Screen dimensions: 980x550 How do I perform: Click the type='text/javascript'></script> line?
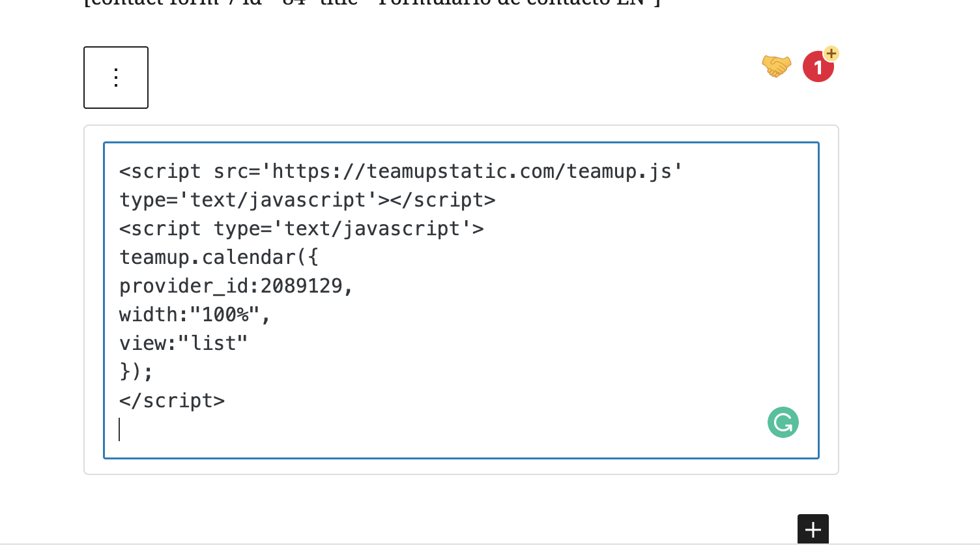[x=307, y=200]
